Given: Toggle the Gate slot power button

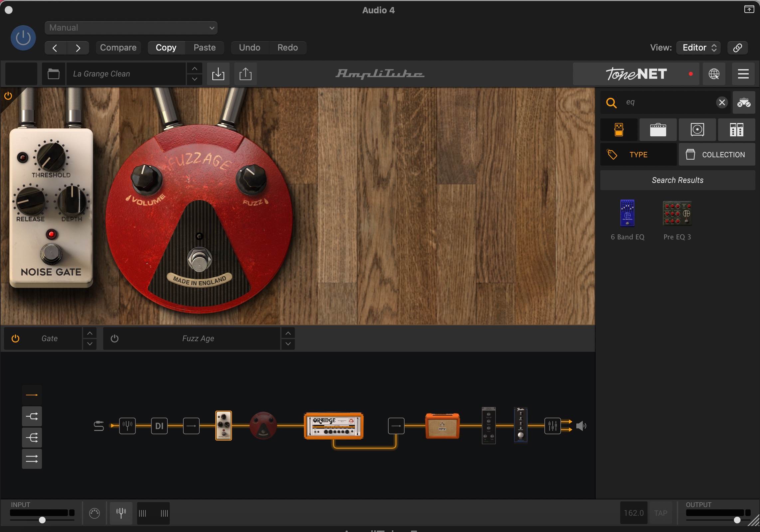Looking at the screenshot, I should pyautogui.click(x=15, y=338).
